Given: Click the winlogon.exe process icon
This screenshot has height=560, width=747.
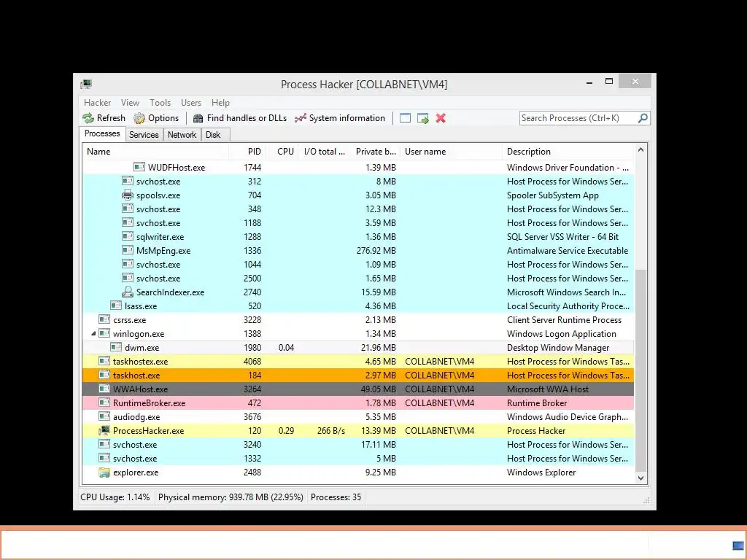Looking at the screenshot, I should click(104, 333).
